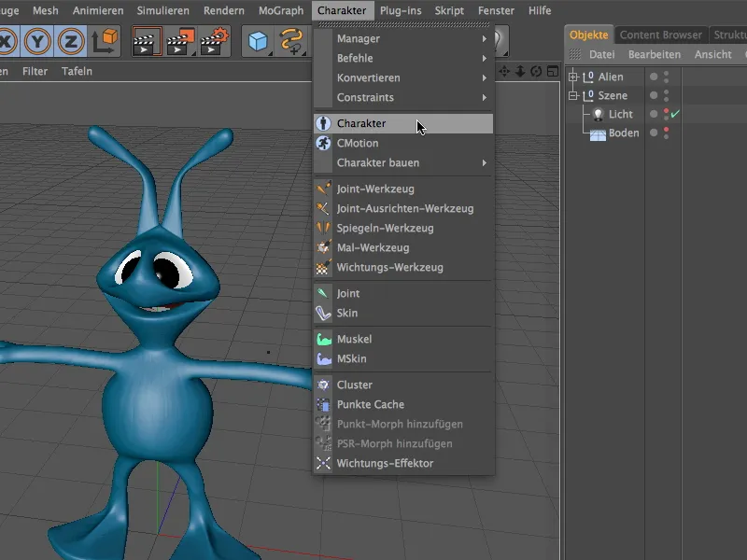
Task: Add an MSkin deformer
Action: click(403, 359)
